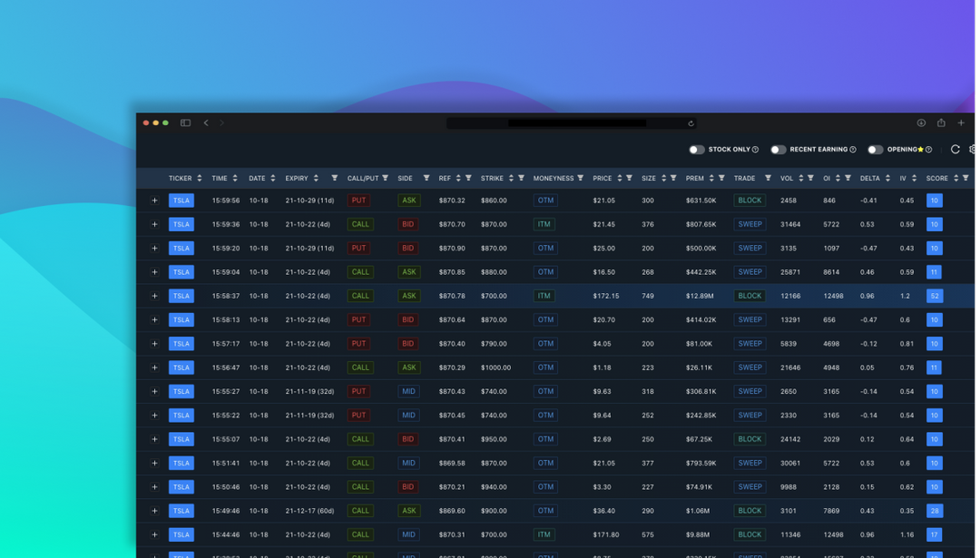Click the TSLA ticker badge on the top row
The image size is (980, 558).
pyautogui.click(x=181, y=201)
